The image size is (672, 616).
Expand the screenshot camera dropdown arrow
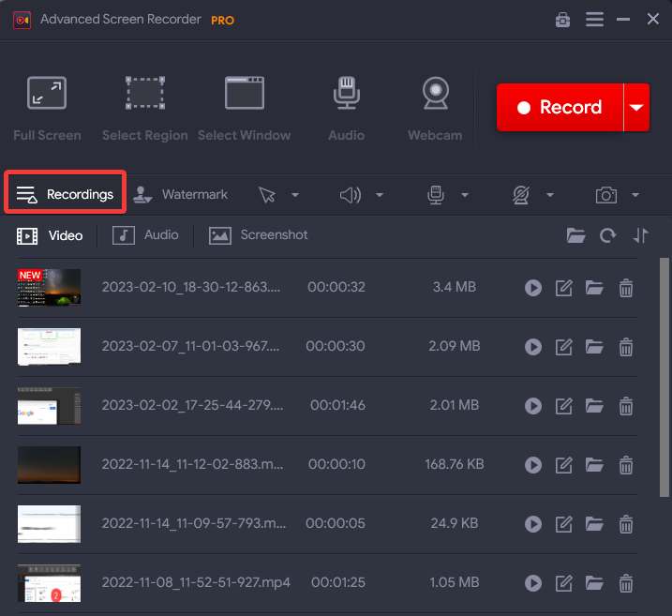pos(635,195)
